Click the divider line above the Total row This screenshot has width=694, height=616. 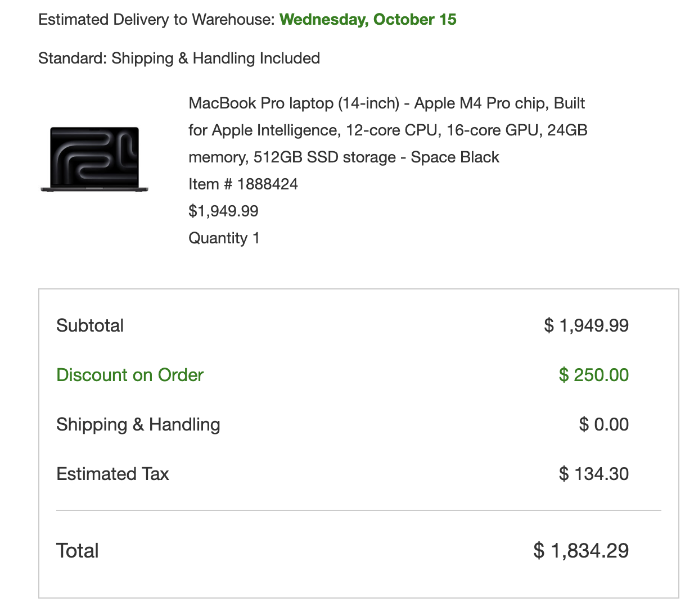[359, 510]
